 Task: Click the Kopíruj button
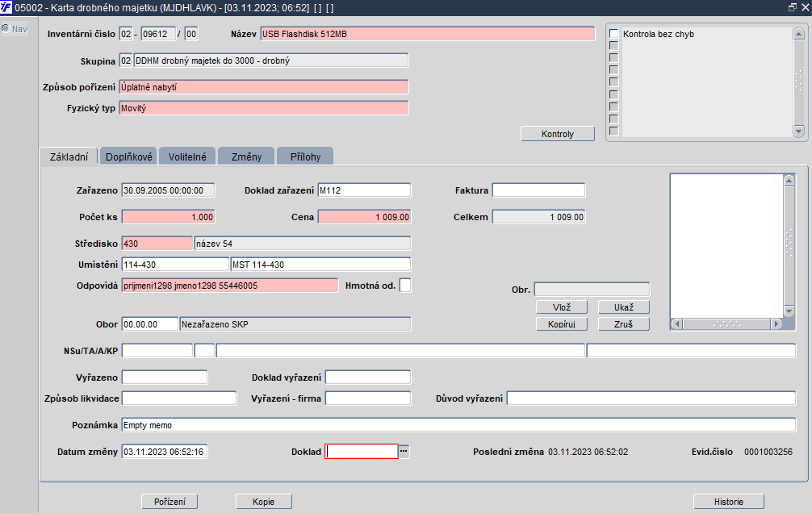(562, 324)
